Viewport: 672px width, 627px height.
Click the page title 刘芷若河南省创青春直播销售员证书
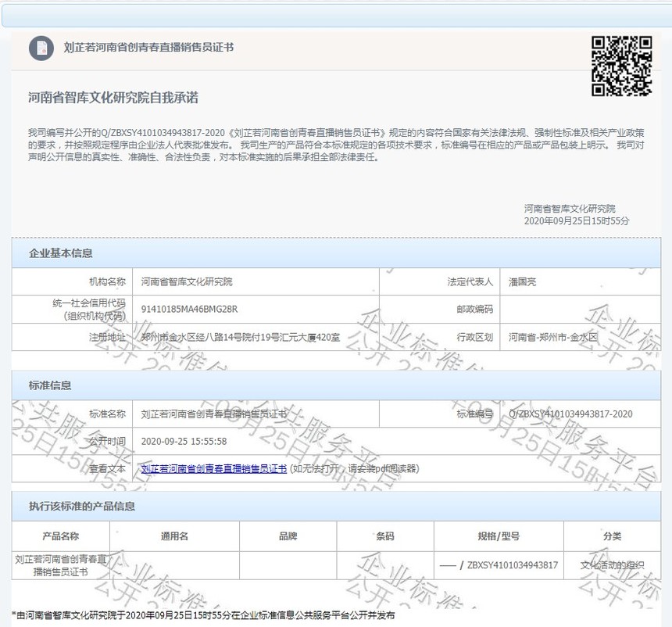pyautogui.click(x=148, y=47)
